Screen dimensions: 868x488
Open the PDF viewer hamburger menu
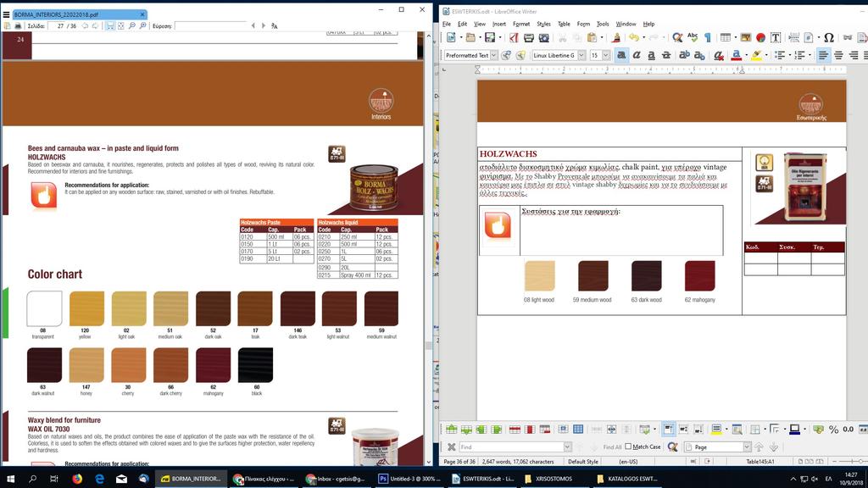[6, 14]
